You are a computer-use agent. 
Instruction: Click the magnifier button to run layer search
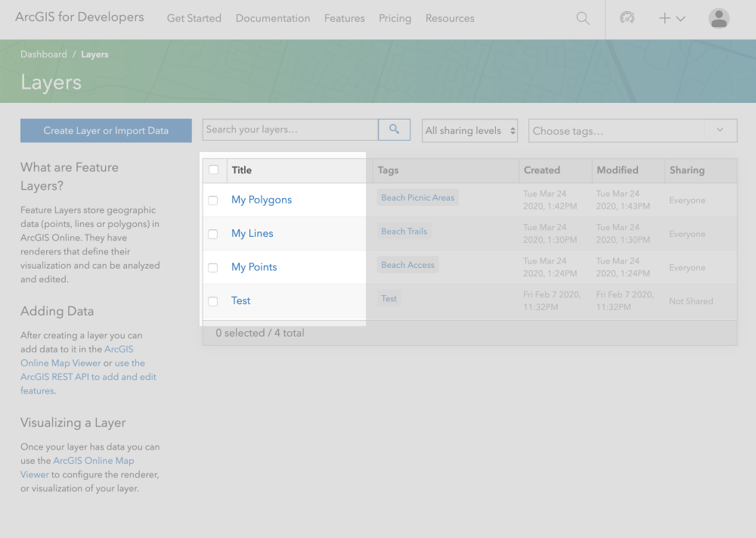pos(394,129)
